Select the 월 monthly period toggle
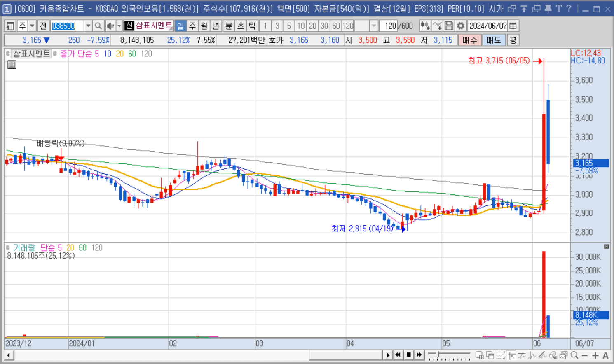This screenshot has width=614, height=364. pyautogui.click(x=204, y=26)
